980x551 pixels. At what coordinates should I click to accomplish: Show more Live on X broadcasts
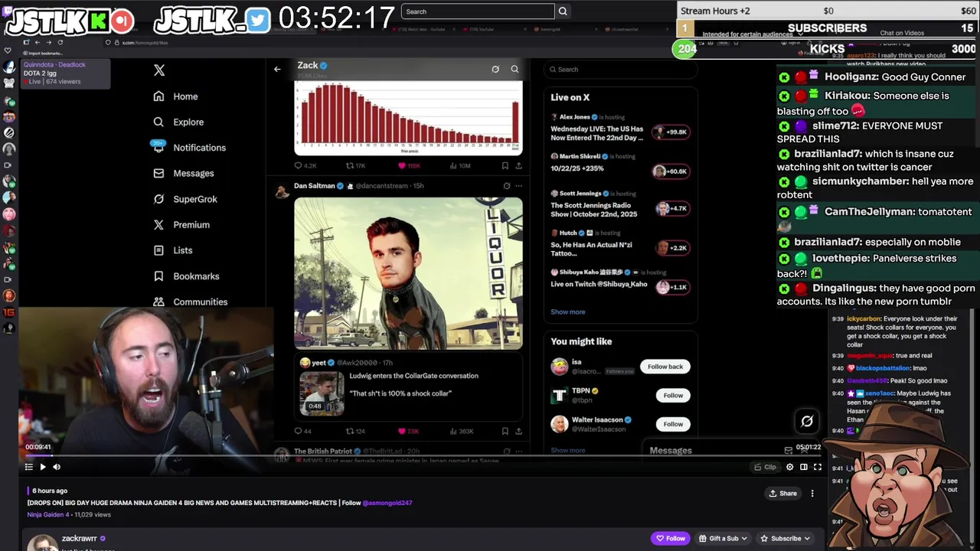pos(568,311)
